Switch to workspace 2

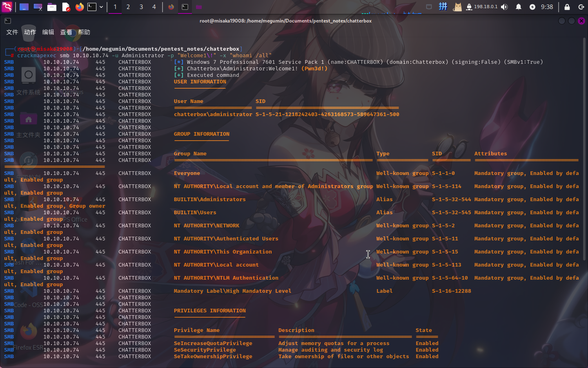128,7
